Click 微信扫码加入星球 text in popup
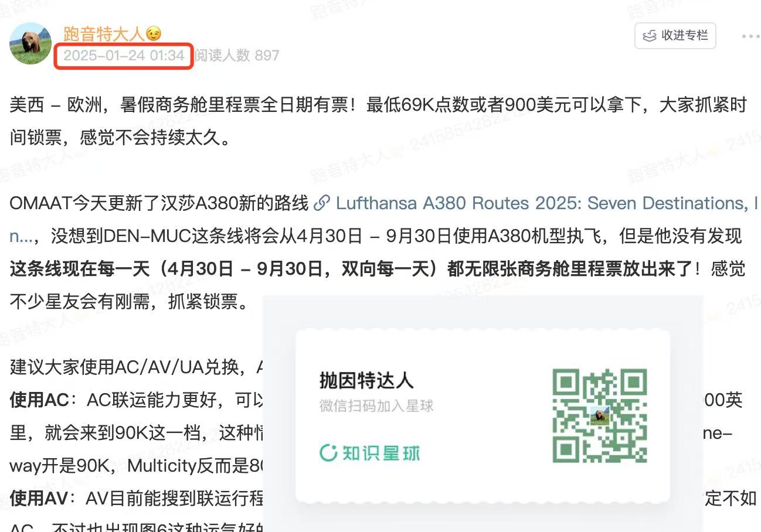This screenshot has height=532, width=761. 376,405
